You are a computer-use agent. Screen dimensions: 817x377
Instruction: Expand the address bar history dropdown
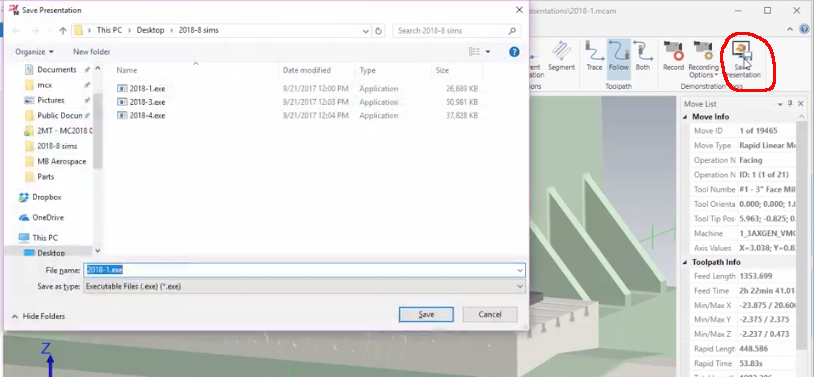(x=366, y=31)
